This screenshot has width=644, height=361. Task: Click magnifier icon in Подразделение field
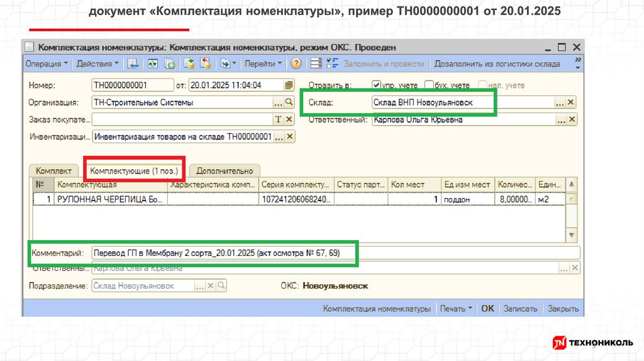point(221,286)
